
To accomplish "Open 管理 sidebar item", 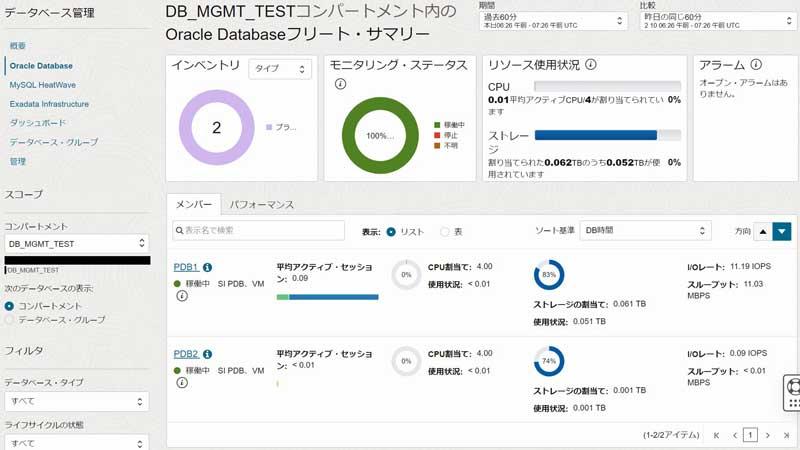I will [x=17, y=161].
